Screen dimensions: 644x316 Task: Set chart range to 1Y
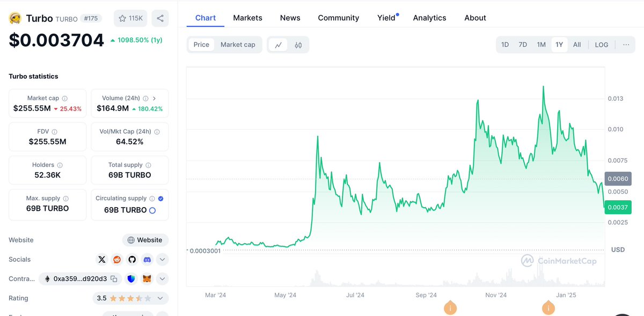click(x=559, y=45)
